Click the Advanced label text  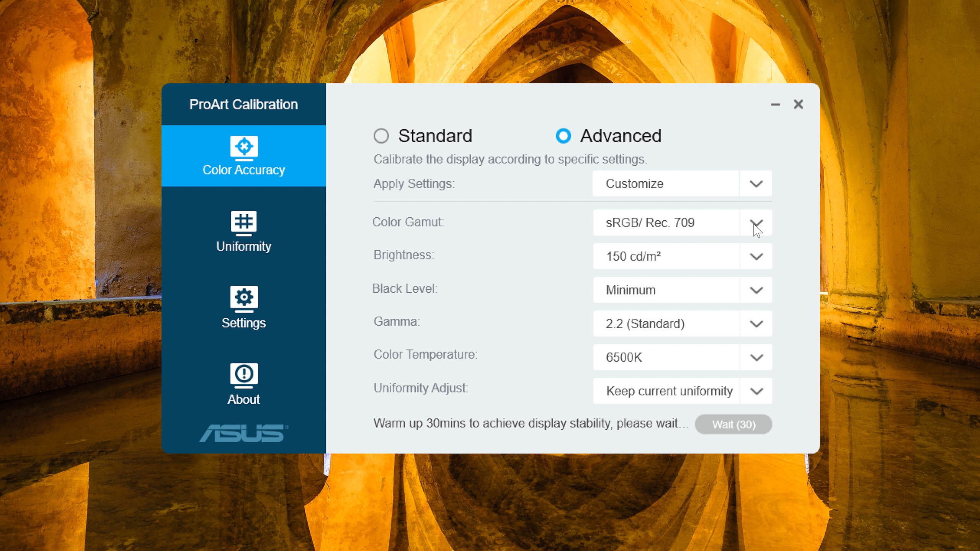click(x=621, y=136)
